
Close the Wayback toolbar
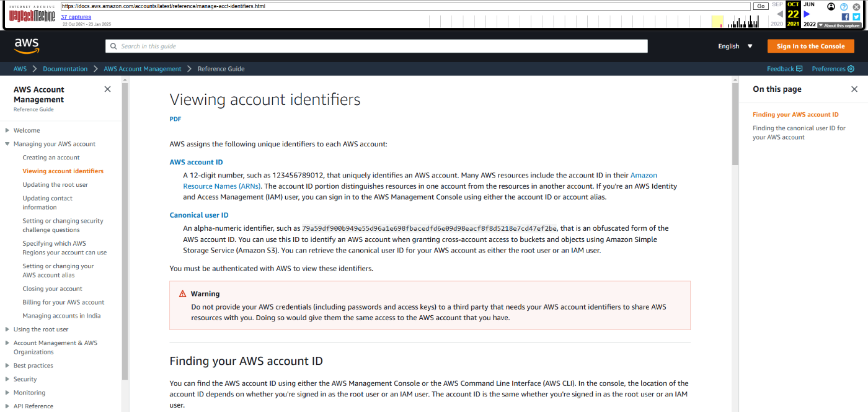856,7
